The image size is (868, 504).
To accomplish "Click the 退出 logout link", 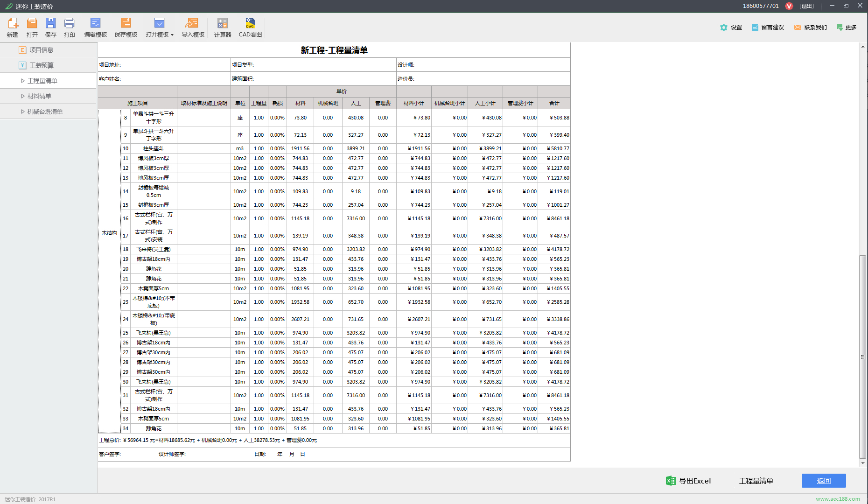I will pos(806,6).
